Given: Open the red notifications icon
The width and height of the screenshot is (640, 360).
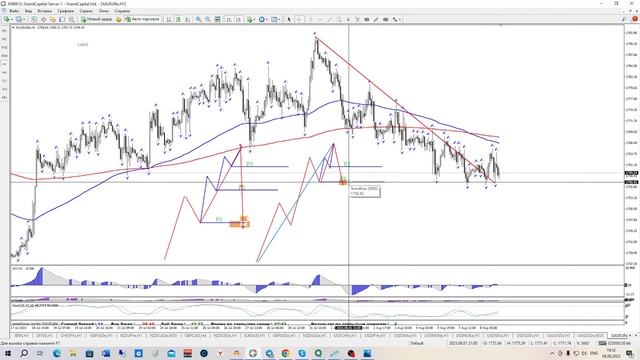Looking at the screenshot, I should [x=635, y=19].
